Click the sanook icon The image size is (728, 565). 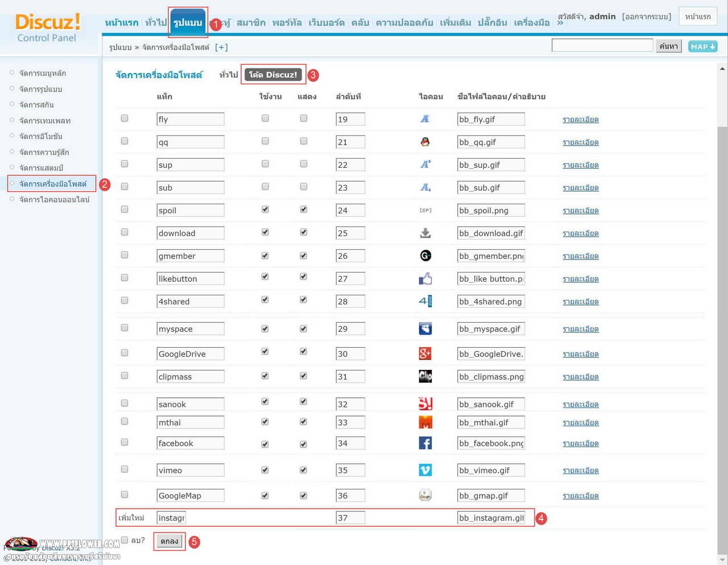click(x=425, y=404)
